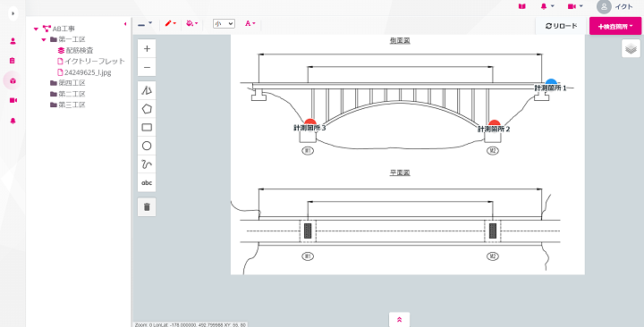Image resolution: width=644 pixels, height=327 pixels.
Task: Open the line style dropdown
Action: click(145, 24)
